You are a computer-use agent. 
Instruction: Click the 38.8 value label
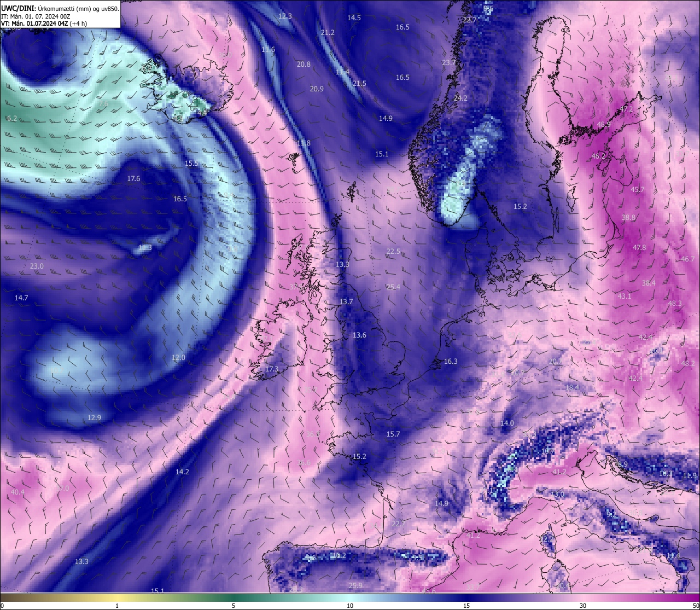coord(628,218)
